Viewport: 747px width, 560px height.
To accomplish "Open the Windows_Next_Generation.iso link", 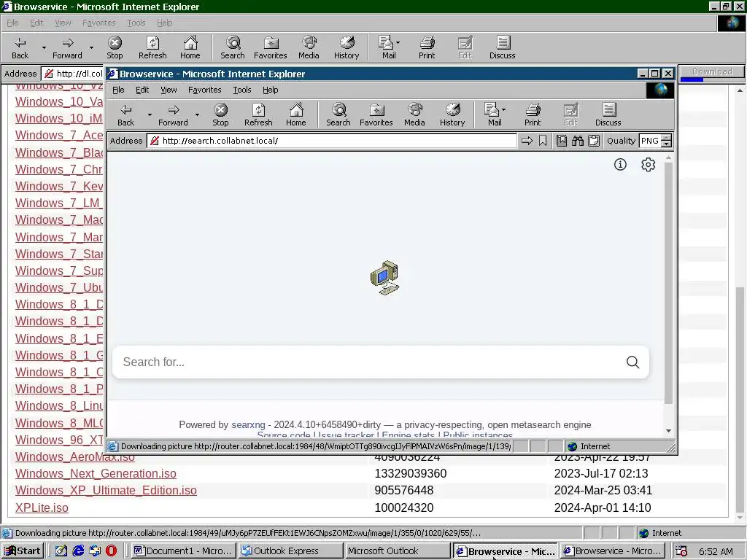I will pyautogui.click(x=96, y=474).
